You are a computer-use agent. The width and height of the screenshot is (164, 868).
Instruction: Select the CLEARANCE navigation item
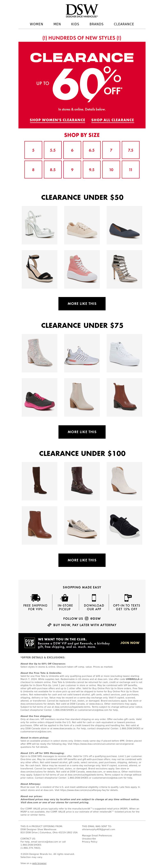pos(124,24)
